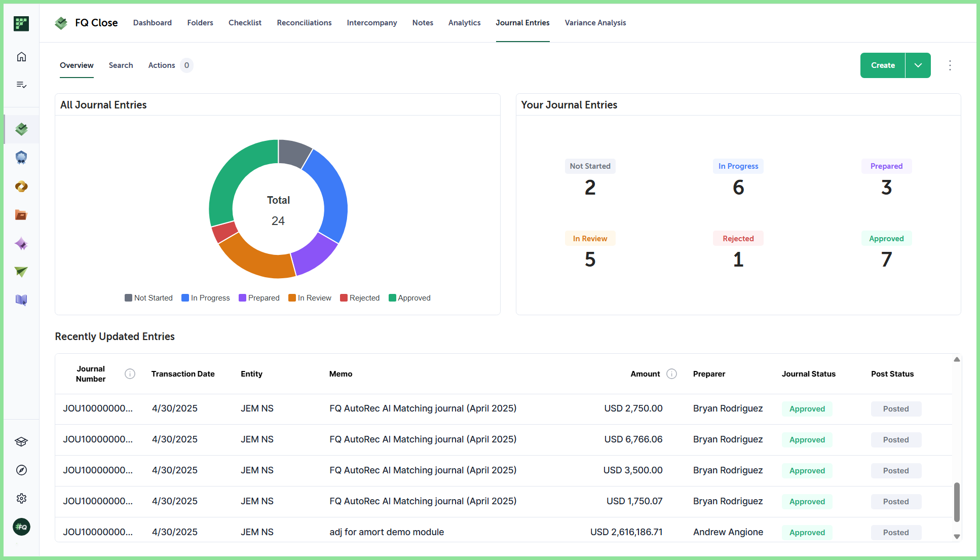Click the home icon in sidebar
The height and width of the screenshot is (560, 980).
[21, 57]
